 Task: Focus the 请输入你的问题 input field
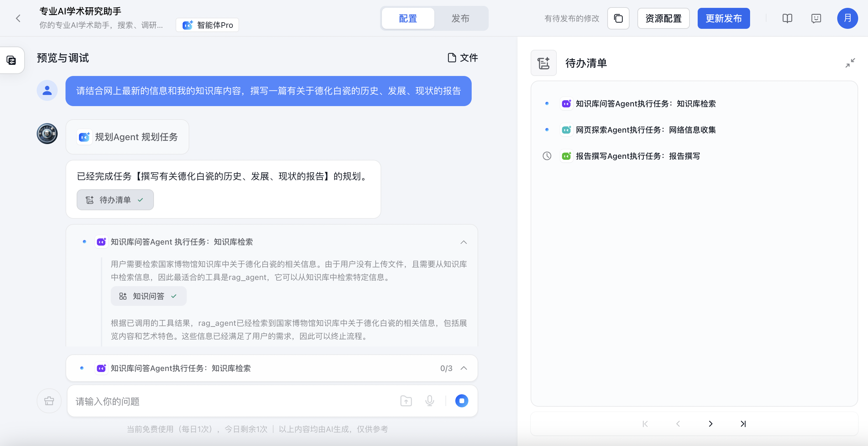pyautogui.click(x=233, y=401)
